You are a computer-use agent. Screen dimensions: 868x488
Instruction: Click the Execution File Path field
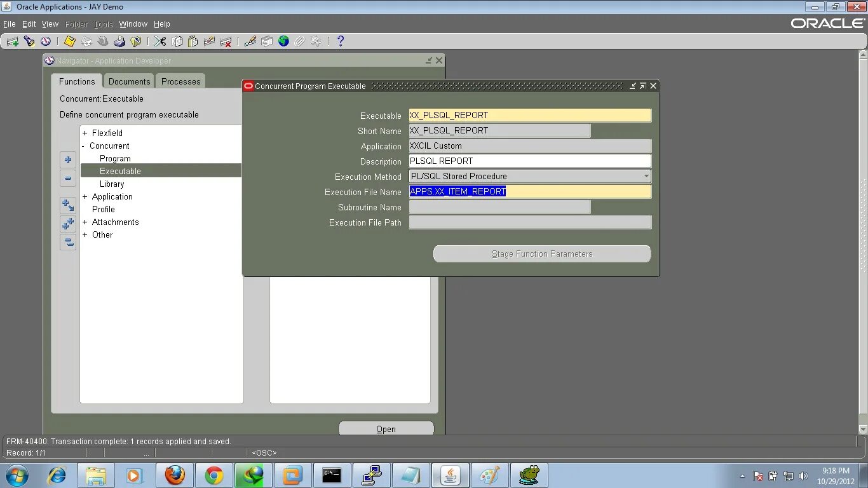pyautogui.click(x=530, y=222)
